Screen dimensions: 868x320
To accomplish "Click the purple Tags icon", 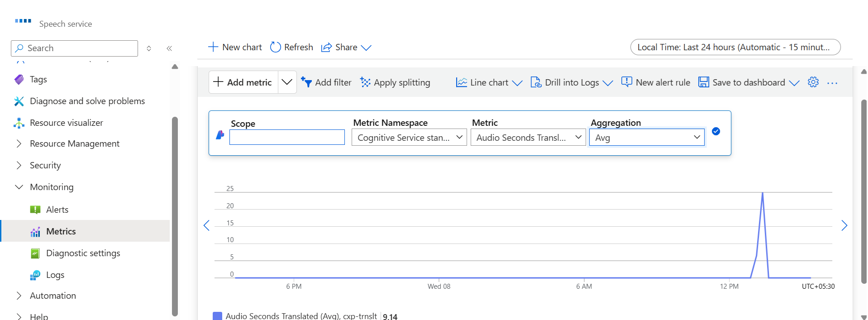I will point(19,79).
